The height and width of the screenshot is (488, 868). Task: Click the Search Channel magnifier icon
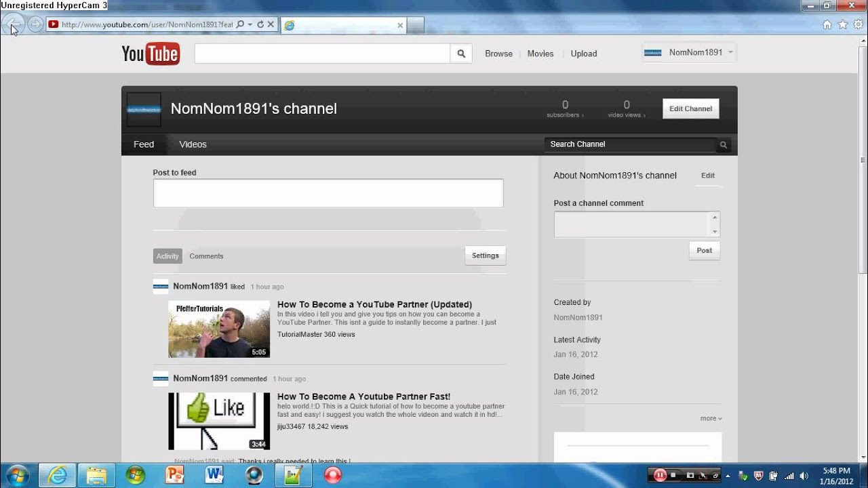coord(724,144)
